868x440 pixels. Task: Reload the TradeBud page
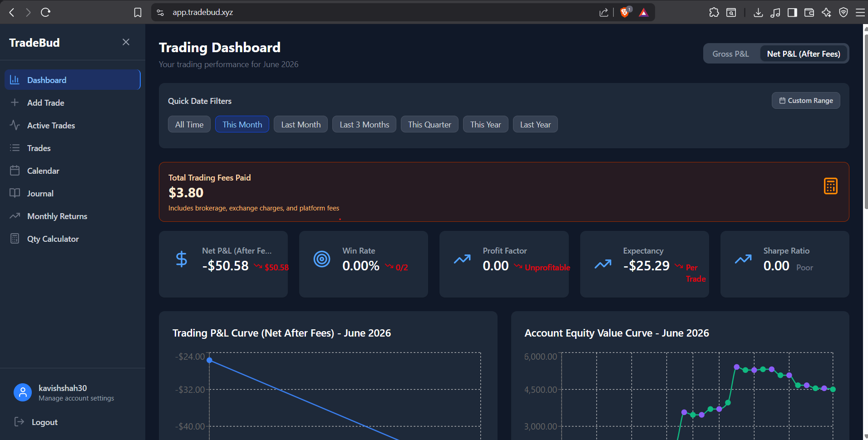[45, 12]
